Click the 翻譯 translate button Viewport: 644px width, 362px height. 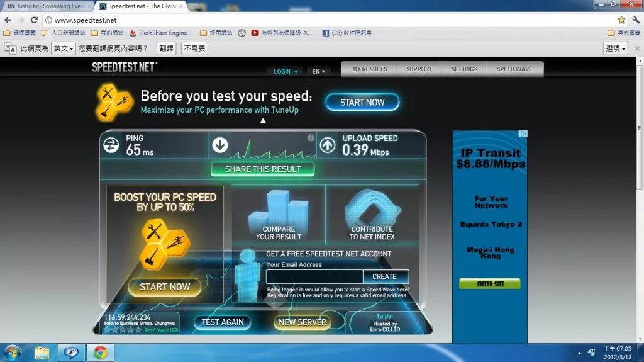pos(166,48)
